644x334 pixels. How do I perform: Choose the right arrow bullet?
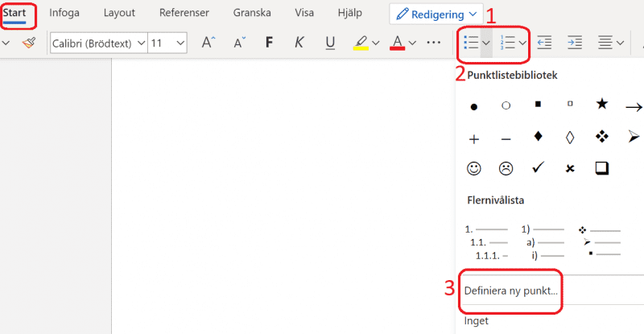tap(634, 108)
